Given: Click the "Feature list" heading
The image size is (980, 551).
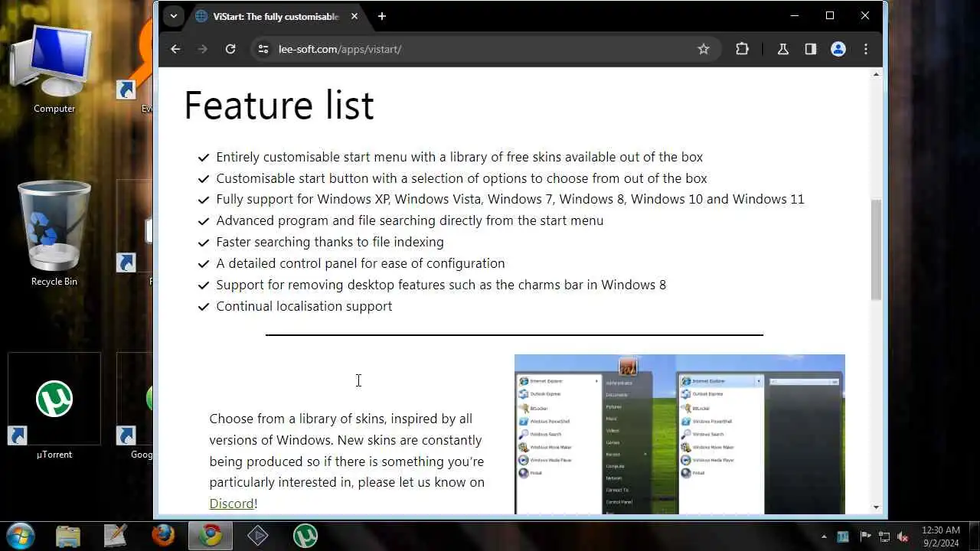Looking at the screenshot, I should tap(279, 105).
